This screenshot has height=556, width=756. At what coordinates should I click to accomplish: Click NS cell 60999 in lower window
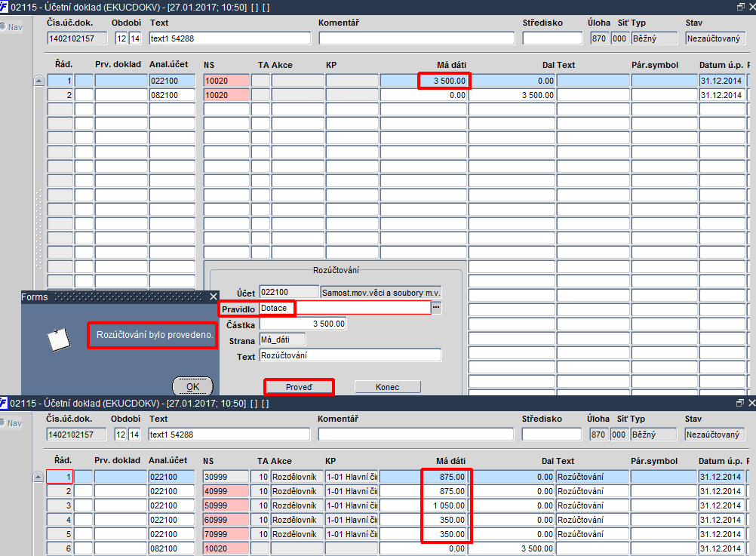point(226,520)
